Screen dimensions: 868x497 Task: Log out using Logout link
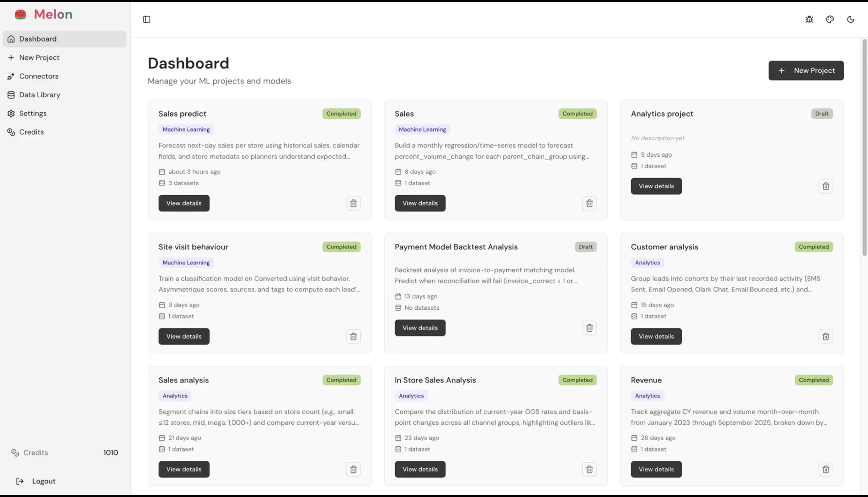point(43,481)
